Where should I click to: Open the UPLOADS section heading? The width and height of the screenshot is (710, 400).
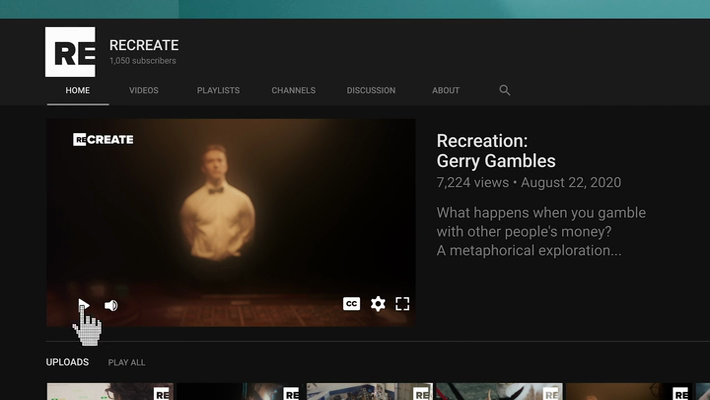67,362
